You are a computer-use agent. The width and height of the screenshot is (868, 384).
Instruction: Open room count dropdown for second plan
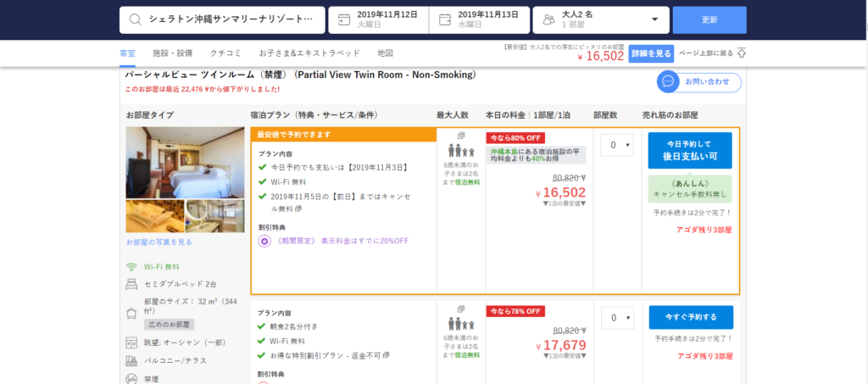617,318
